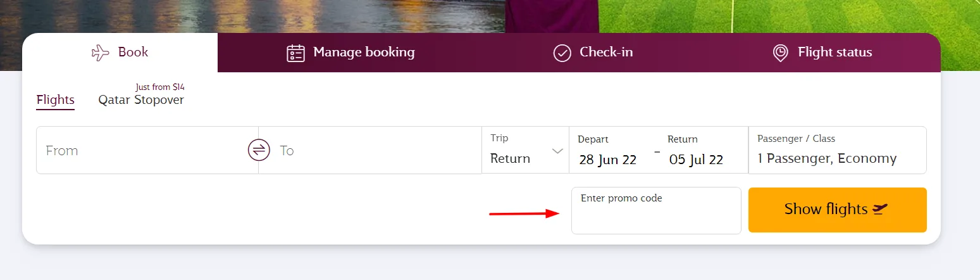Click the location pin icon beside Flight status
The height and width of the screenshot is (280, 980).
(x=781, y=53)
